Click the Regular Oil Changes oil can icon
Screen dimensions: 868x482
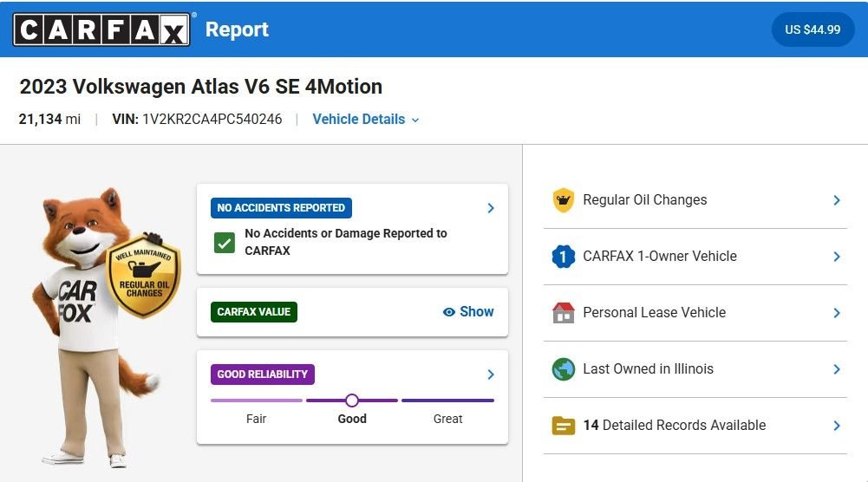564,199
